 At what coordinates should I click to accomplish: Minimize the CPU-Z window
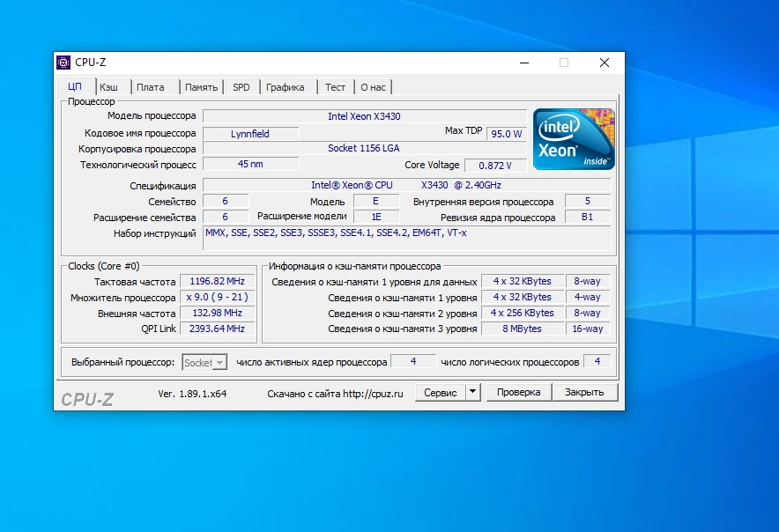pyautogui.click(x=524, y=63)
